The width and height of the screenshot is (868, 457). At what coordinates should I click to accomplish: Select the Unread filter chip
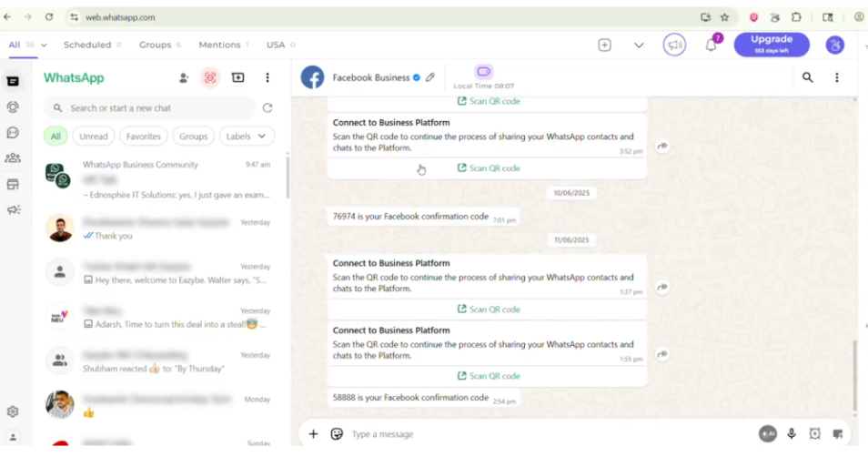(x=93, y=137)
